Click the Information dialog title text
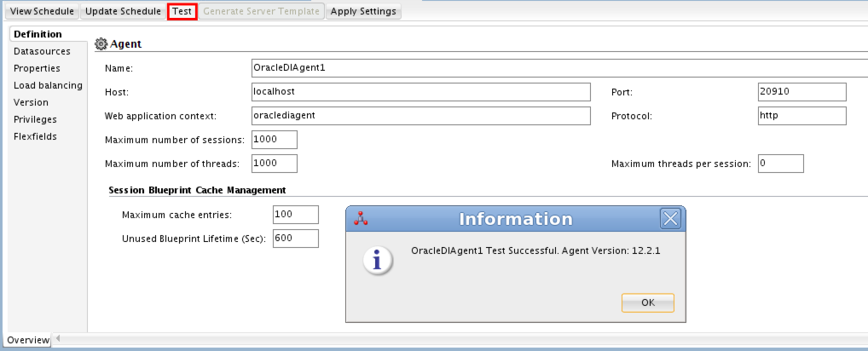Screen dimensions: 868x351 [x=516, y=219]
